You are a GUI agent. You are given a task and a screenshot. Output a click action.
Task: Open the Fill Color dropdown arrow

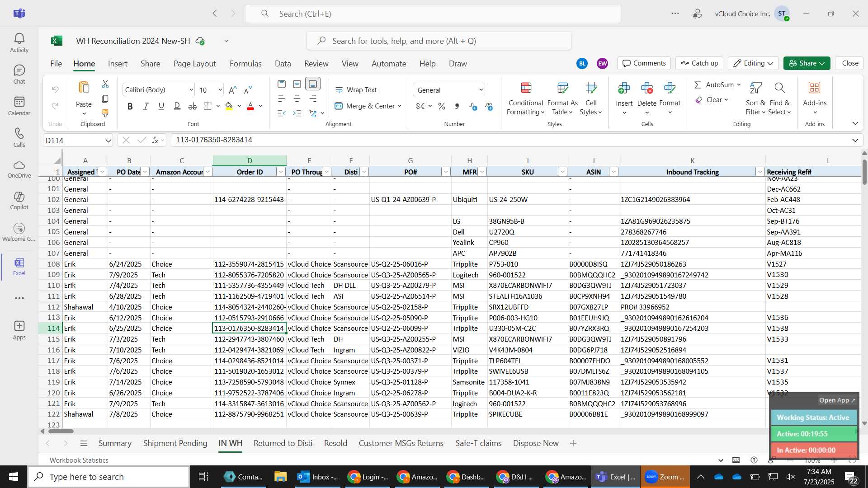coord(239,106)
